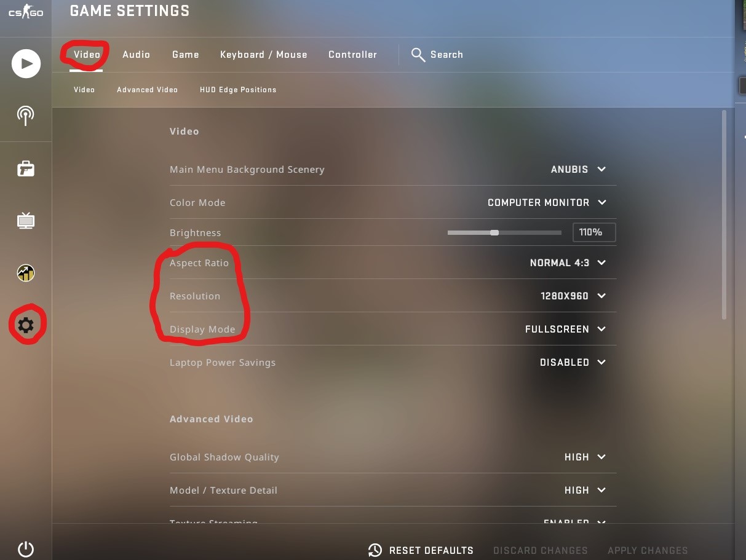746x560 pixels.
Task: Click the Play button icon in sidebar
Action: tap(26, 63)
